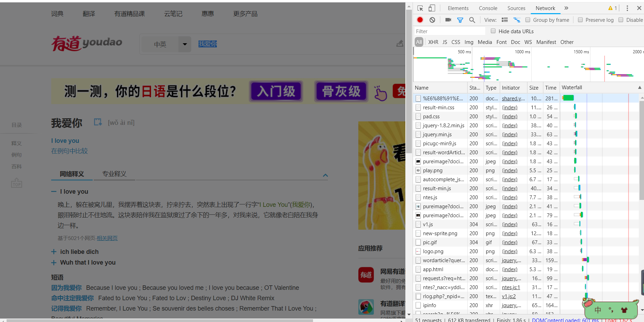Collapse the 网络释义 section chevron

click(x=325, y=175)
